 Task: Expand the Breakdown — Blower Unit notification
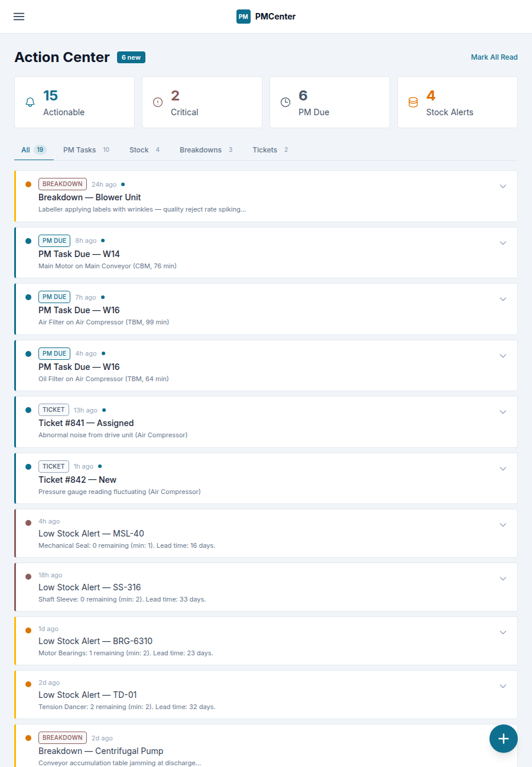pos(503,186)
